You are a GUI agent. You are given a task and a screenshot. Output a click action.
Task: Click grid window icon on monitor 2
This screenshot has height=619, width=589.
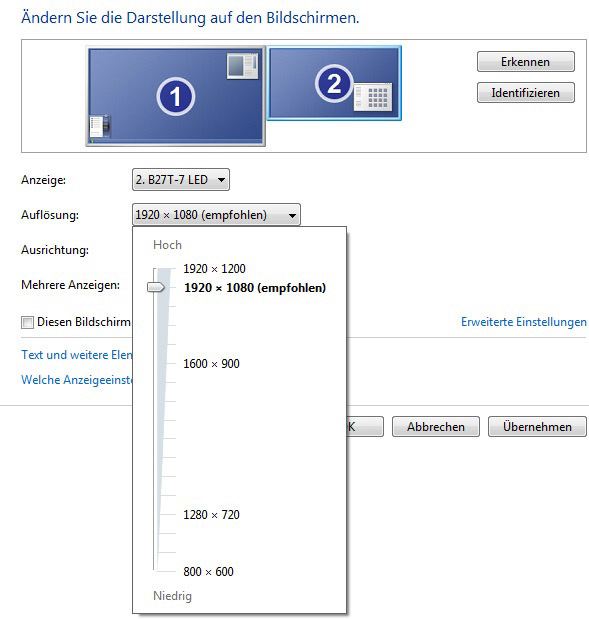click(373, 97)
